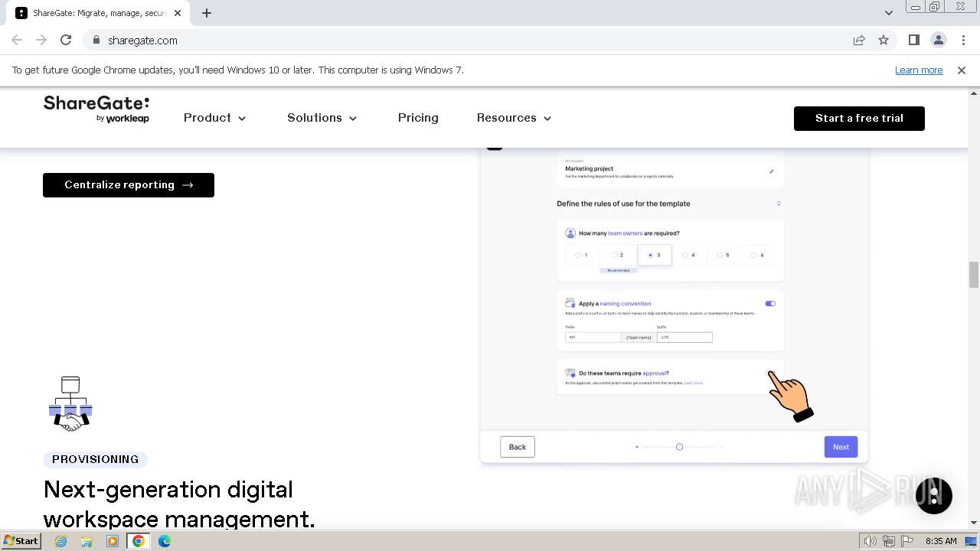Open Action Center flag icon
Image resolution: width=980 pixels, height=551 pixels.
click(x=907, y=541)
